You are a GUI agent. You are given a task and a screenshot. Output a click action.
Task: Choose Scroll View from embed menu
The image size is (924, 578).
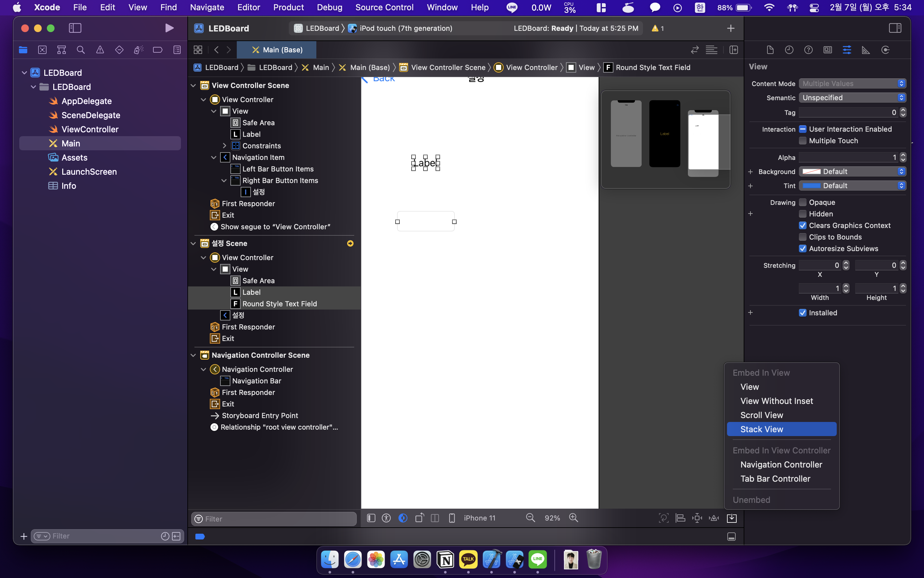(x=782, y=415)
